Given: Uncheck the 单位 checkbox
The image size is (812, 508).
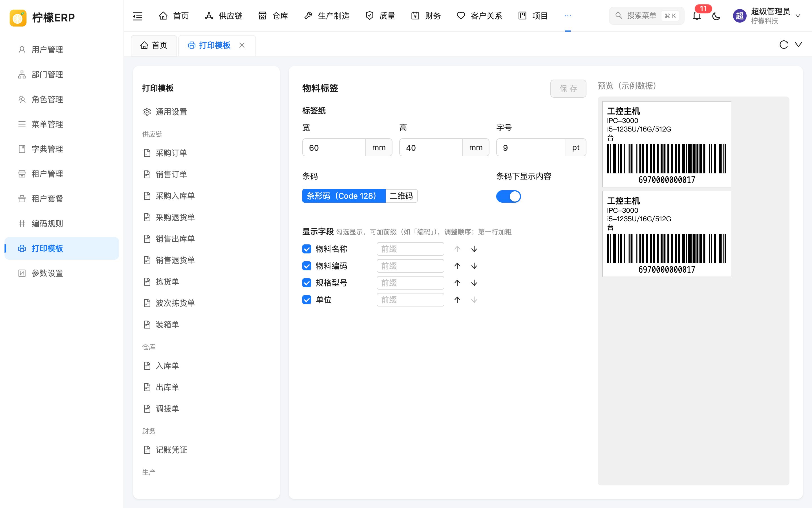Looking at the screenshot, I should 307,300.
